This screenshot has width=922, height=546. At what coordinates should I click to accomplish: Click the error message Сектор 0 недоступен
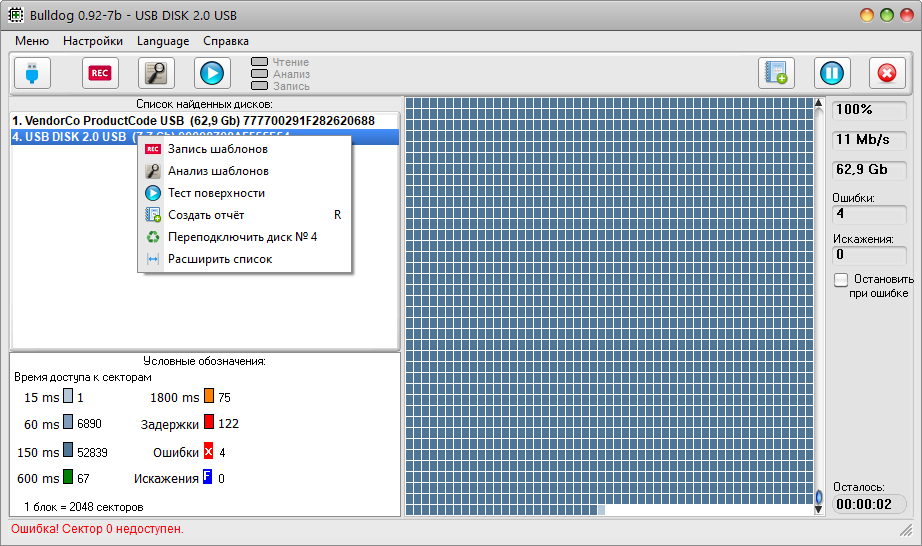[98, 529]
